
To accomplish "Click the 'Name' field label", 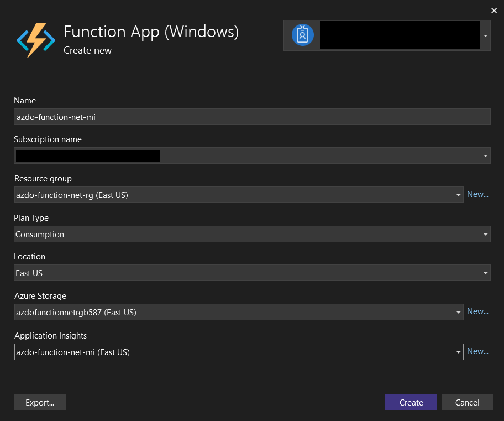I will point(25,101).
